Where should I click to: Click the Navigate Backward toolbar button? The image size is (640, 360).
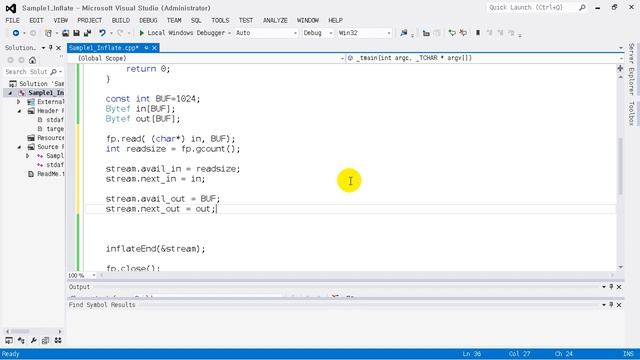(x=16, y=33)
